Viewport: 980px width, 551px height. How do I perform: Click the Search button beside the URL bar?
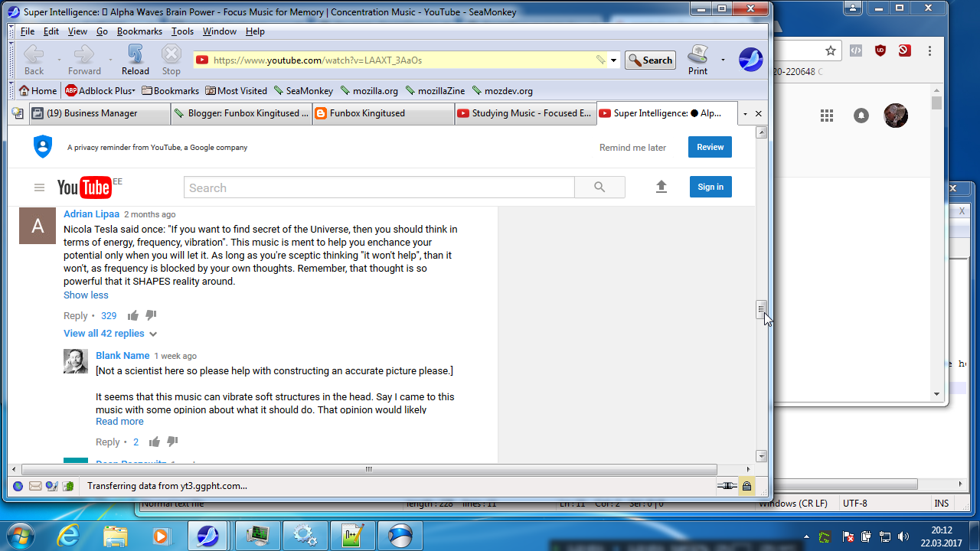tap(650, 60)
